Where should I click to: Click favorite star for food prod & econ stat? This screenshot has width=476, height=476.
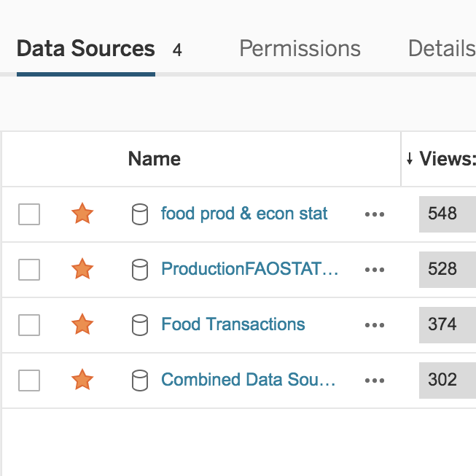click(82, 214)
